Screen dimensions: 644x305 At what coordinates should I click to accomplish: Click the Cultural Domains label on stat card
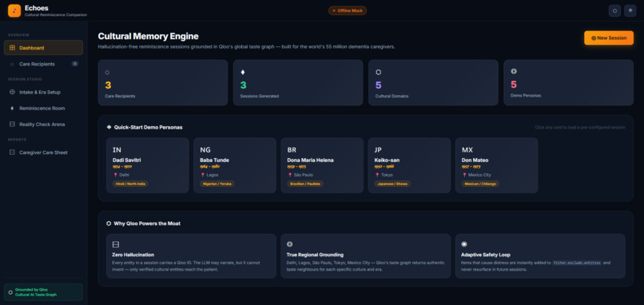pyautogui.click(x=392, y=96)
